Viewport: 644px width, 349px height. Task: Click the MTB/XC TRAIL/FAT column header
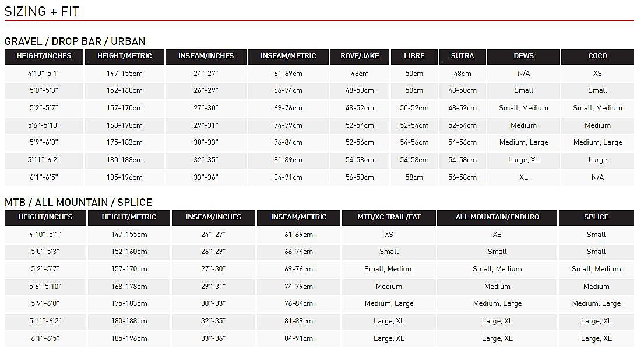pos(389,218)
